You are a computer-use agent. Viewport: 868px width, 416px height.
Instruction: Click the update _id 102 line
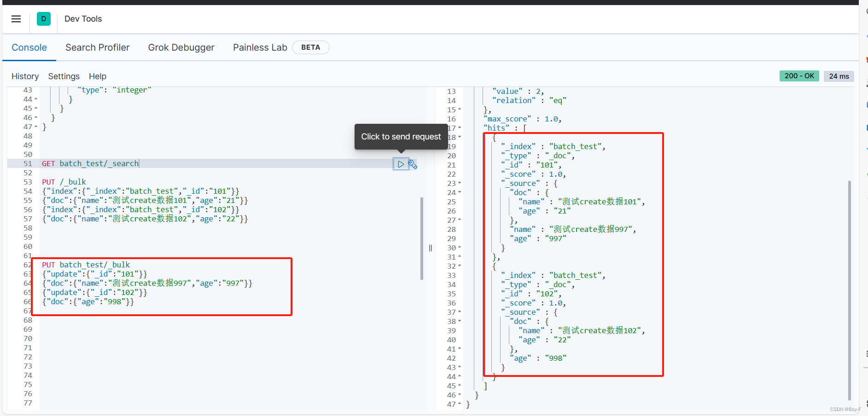[x=95, y=292]
